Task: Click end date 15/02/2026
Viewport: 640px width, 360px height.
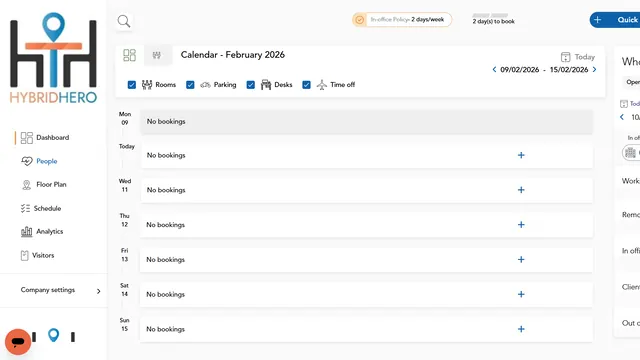Action: coord(569,70)
